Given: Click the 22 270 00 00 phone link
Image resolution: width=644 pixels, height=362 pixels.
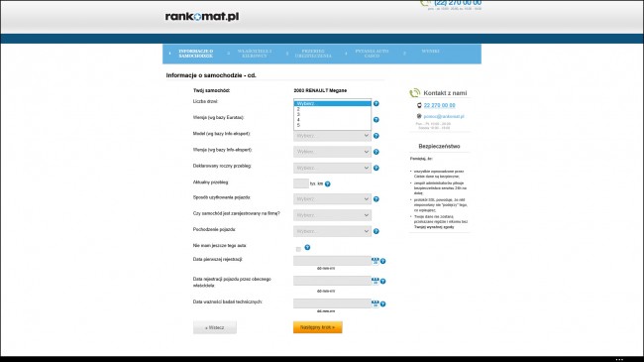Looking at the screenshot, I should (x=439, y=106).
